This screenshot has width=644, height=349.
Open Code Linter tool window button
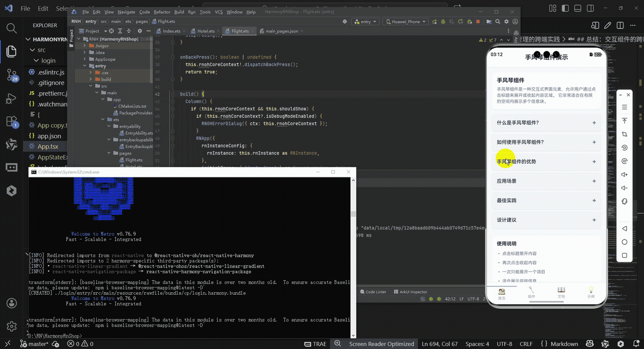tap(373, 292)
